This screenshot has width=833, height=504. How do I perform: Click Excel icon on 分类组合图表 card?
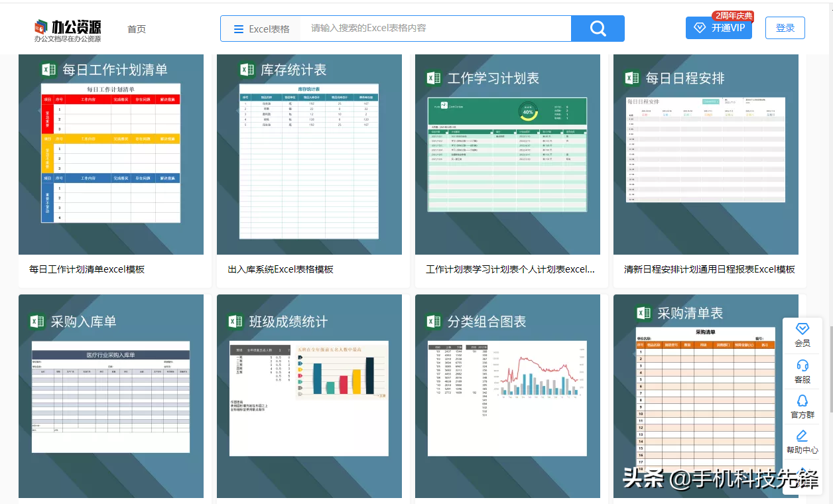pyautogui.click(x=434, y=322)
